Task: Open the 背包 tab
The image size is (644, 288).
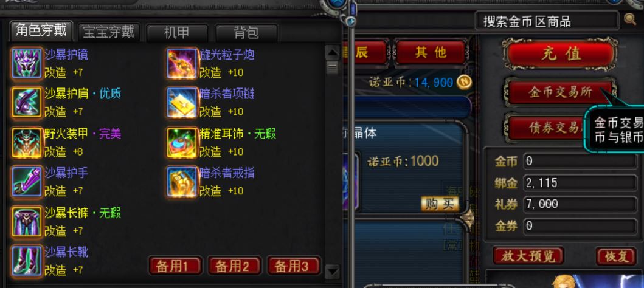Action: (246, 32)
